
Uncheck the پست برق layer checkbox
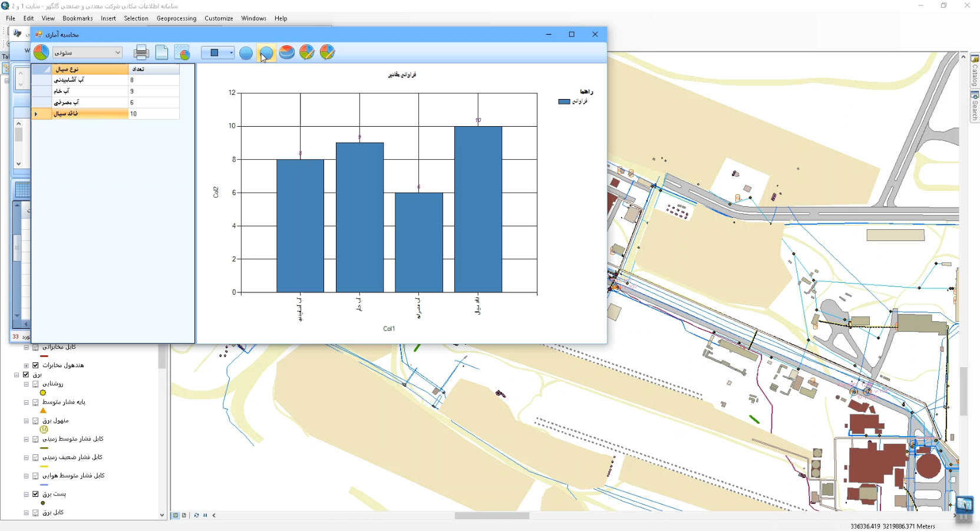35,494
